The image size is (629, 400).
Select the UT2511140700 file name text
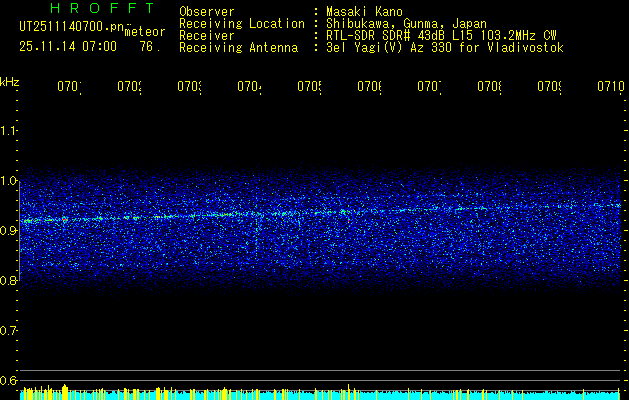click(72, 27)
